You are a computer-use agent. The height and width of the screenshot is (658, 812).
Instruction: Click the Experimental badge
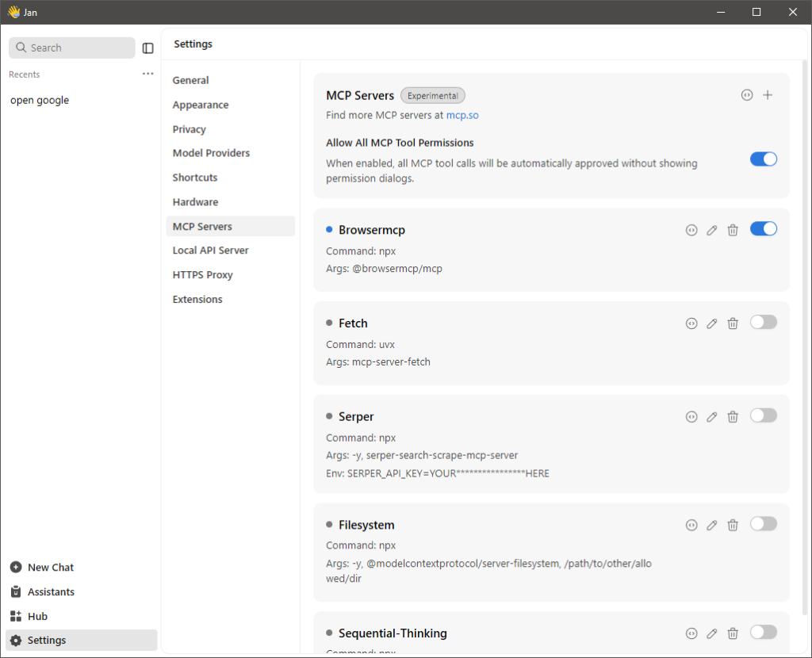[x=433, y=96]
